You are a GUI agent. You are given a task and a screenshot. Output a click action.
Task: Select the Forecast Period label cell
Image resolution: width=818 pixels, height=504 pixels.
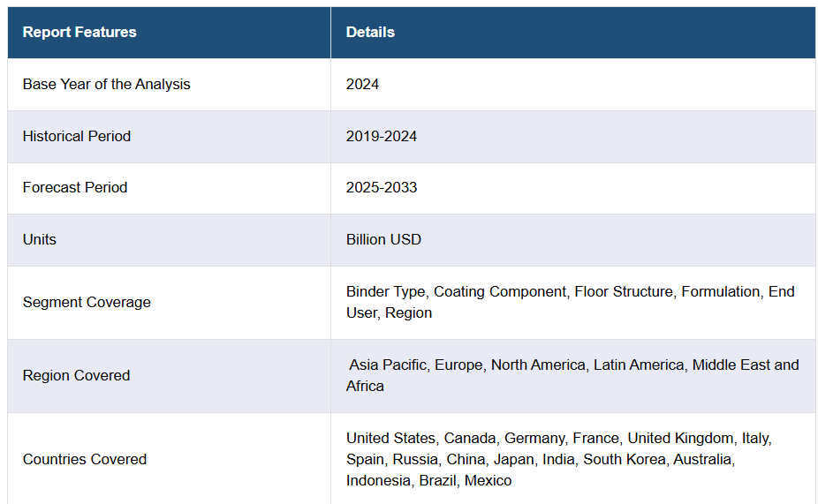[75, 188]
